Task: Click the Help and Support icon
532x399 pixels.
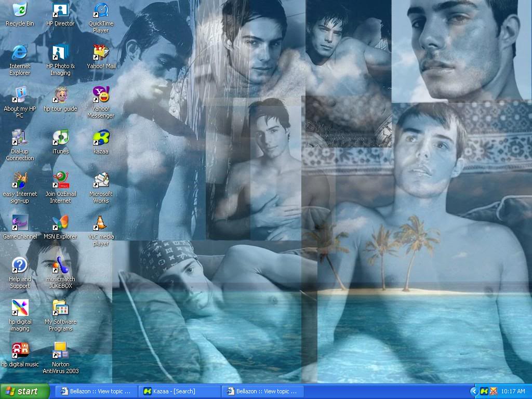Action: tap(20, 265)
